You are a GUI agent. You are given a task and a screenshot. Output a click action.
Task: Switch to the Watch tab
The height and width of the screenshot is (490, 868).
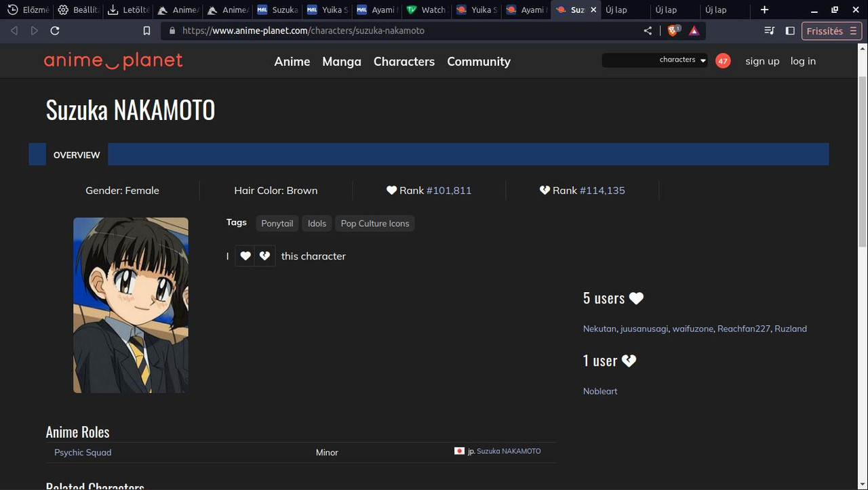(427, 9)
